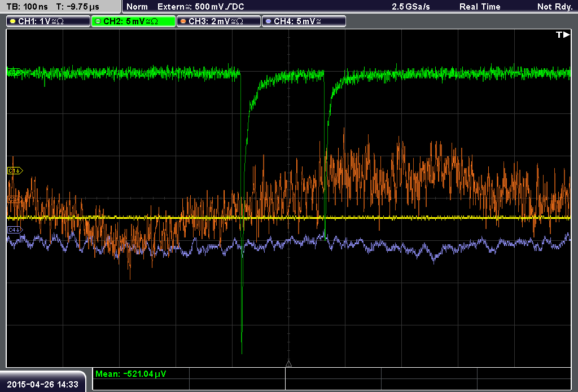Click the Not Rdy. status indicator
The width and height of the screenshot is (578, 392).
555,7
